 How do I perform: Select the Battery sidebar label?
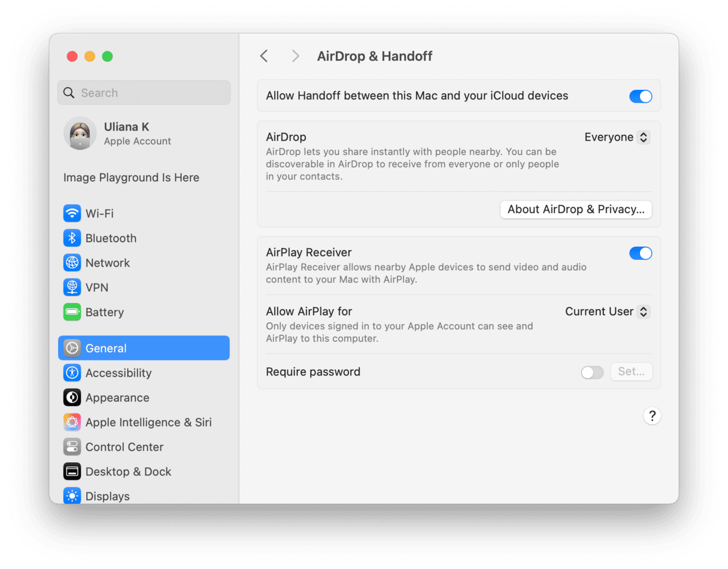[105, 312]
